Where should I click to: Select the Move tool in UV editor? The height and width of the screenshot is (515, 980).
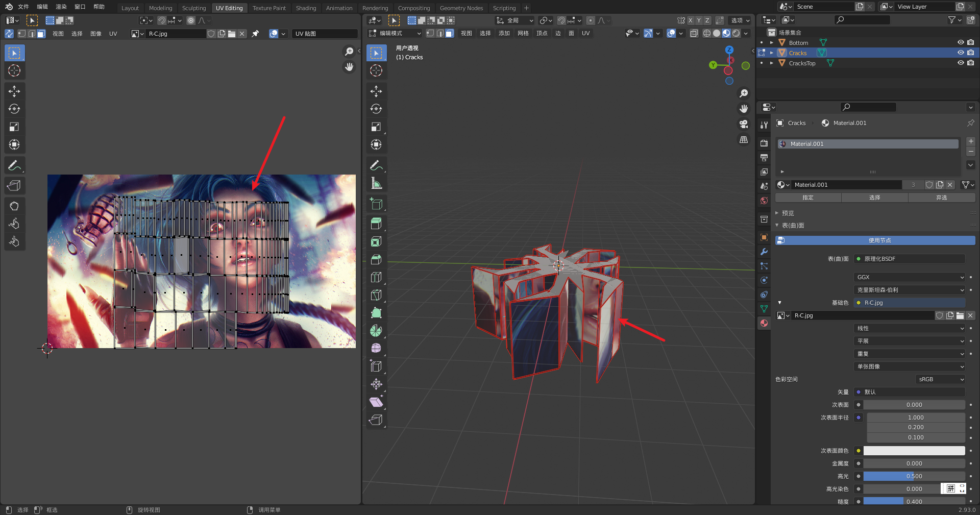(x=14, y=91)
